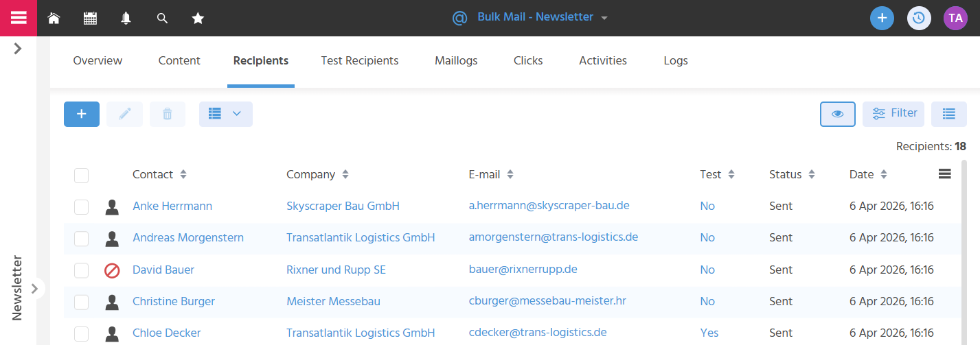
Task: Go to the home icon
Action: pos(54,19)
